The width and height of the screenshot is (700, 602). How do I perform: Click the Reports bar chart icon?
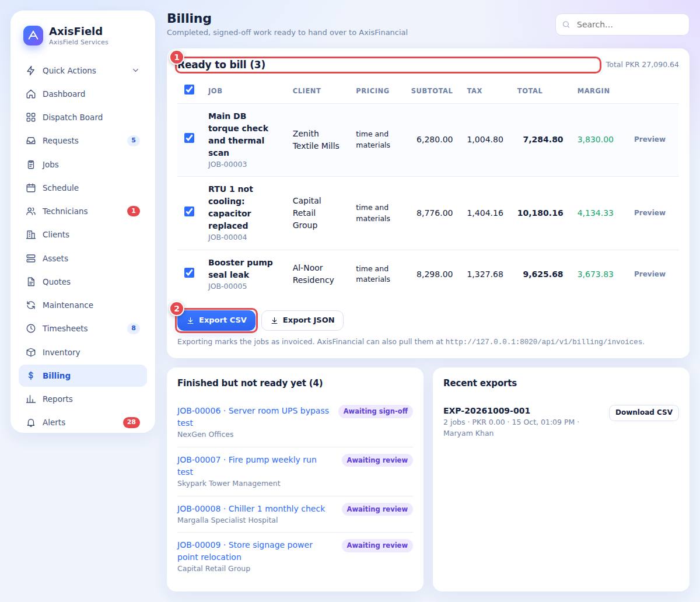click(x=31, y=399)
